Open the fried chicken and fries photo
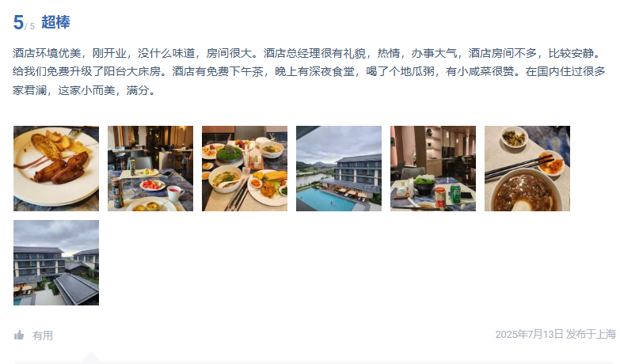This screenshot has width=620, height=364. pos(56,169)
